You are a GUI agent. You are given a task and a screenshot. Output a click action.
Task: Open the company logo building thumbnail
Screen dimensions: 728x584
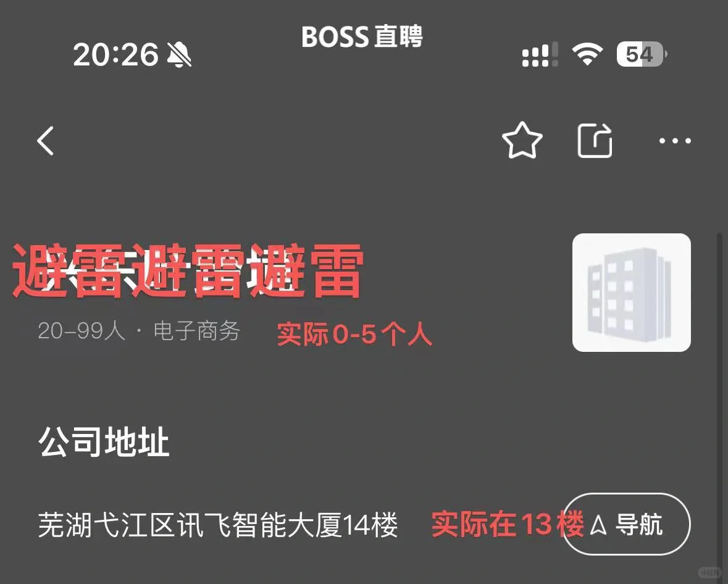(632, 293)
